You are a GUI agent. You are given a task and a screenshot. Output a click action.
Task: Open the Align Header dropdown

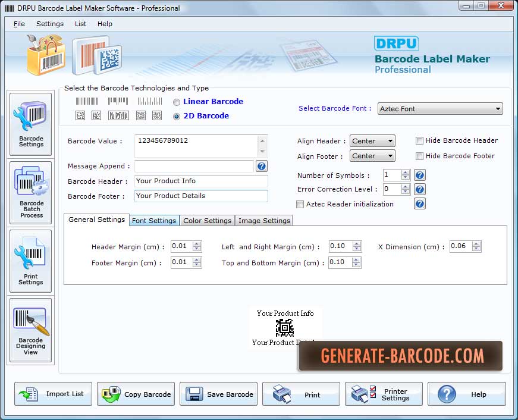pos(372,141)
